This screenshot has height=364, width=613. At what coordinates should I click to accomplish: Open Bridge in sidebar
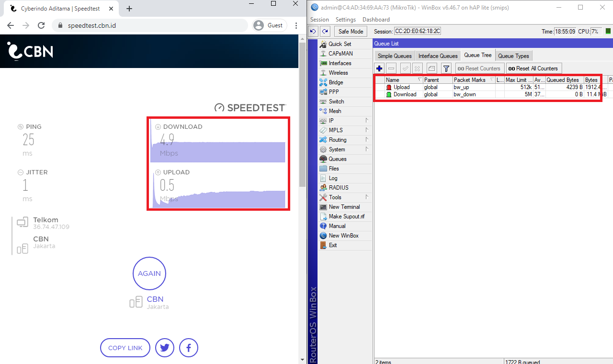coord(336,82)
